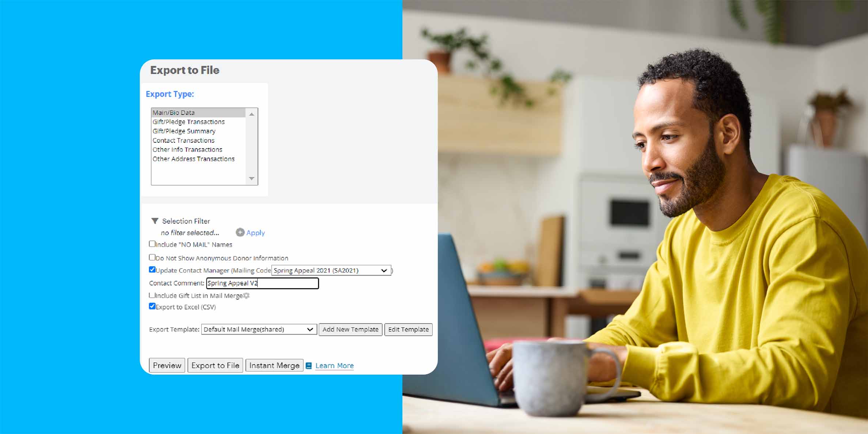Toggle Include NO MAIL Names checkbox
Screen dimensions: 868x434
(152, 244)
